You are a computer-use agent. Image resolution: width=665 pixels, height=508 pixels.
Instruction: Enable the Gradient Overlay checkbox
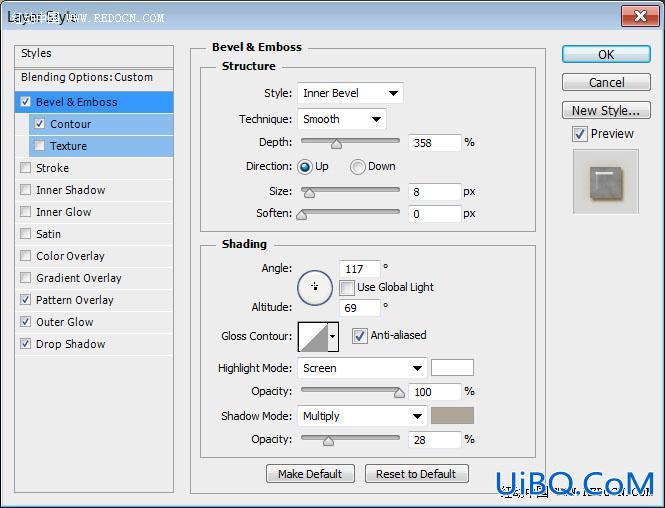tap(25, 278)
